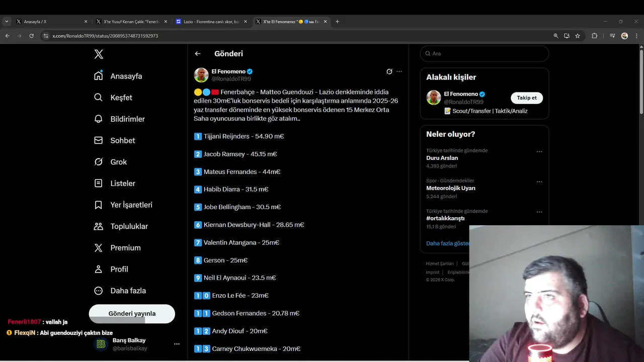Open Grok icon in sidebar
The width and height of the screenshot is (644, 362).
coord(99,162)
